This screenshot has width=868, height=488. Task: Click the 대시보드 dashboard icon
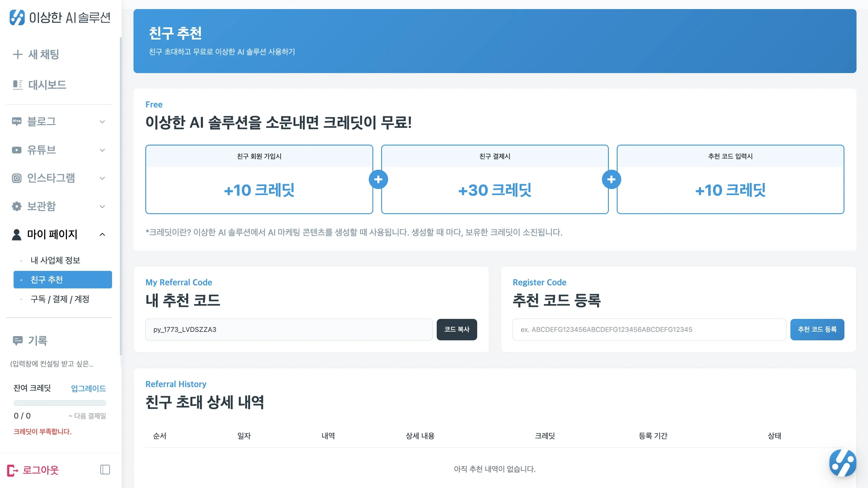(x=18, y=85)
